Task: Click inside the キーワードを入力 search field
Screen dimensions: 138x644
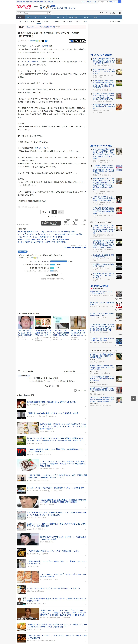Action: pyautogui.click(x=32, y=13)
